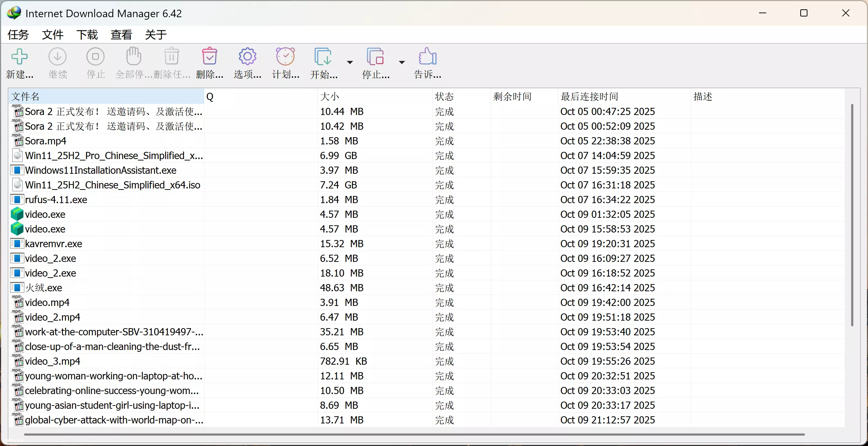Stop the current download (停止)
This screenshot has height=446, width=868.
95,63
